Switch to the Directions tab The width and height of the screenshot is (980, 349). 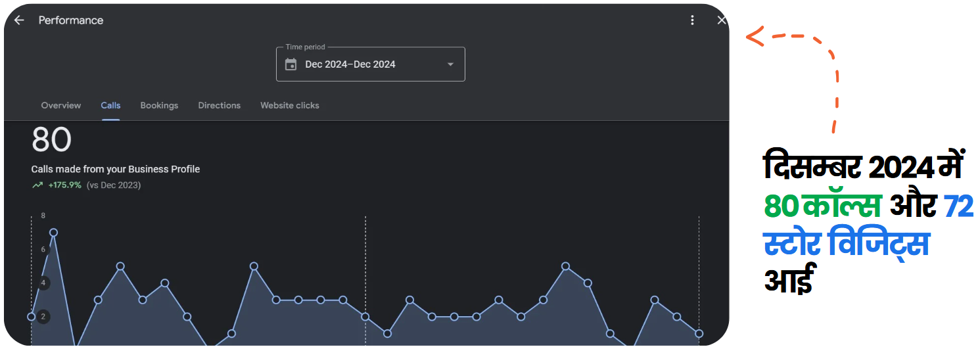pyautogui.click(x=219, y=105)
